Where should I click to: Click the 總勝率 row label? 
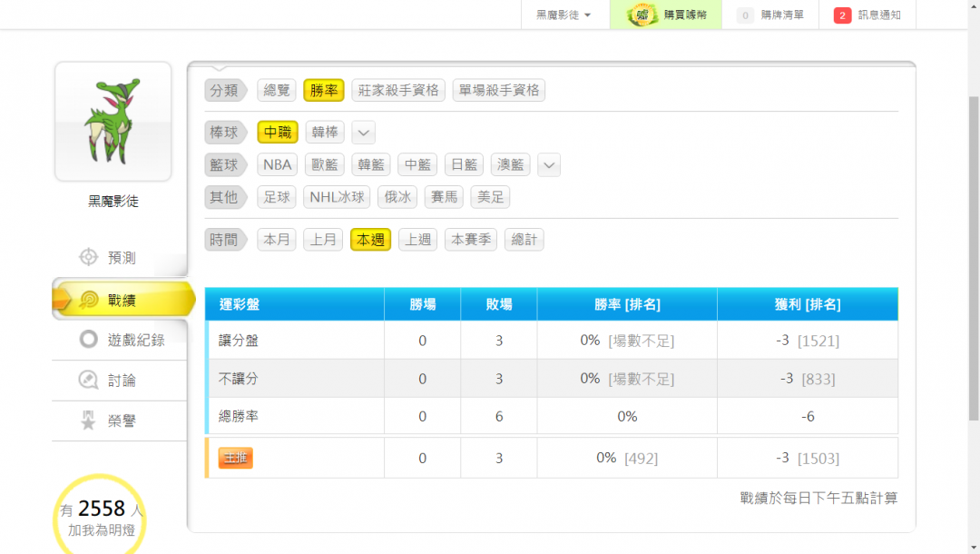point(238,417)
